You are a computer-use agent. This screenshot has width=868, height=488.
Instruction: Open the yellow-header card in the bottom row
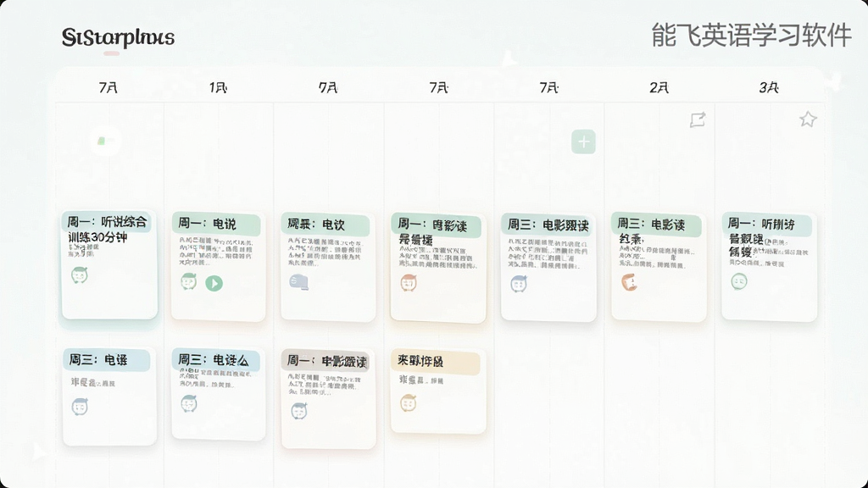pos(438,391)
